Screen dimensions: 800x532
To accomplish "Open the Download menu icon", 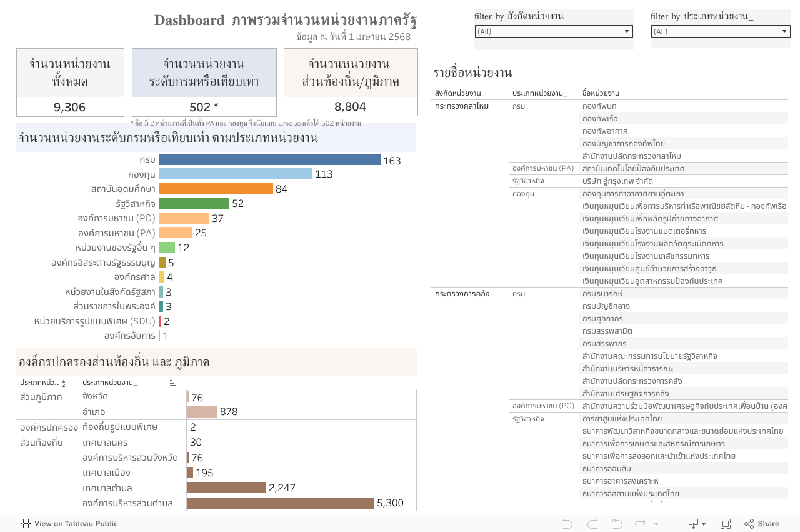I will (694, 523).
